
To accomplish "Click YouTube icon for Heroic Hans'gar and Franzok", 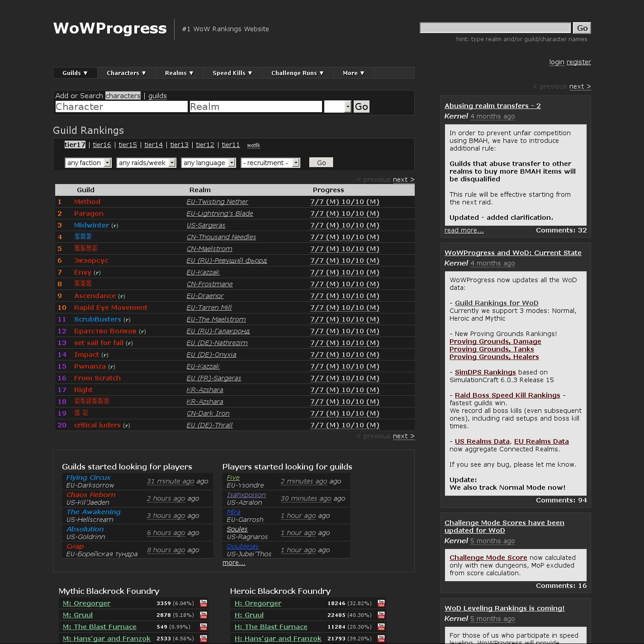I will click(381, 639).
